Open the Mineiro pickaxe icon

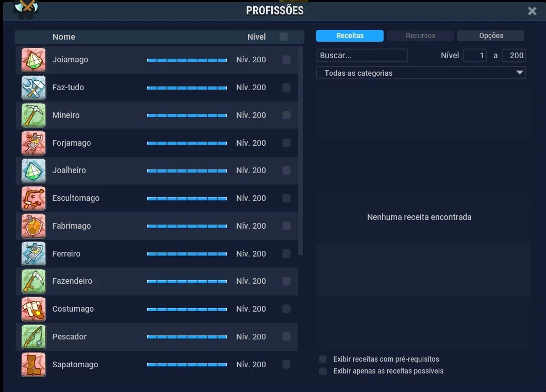tap(34, 115)
